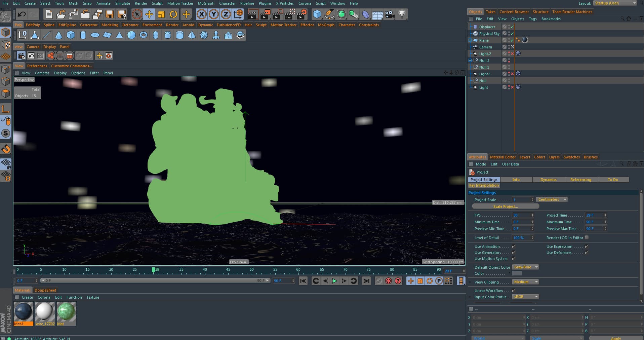
Task: Select the Live Selection arrow tool
Action: (x=137, y=14)
